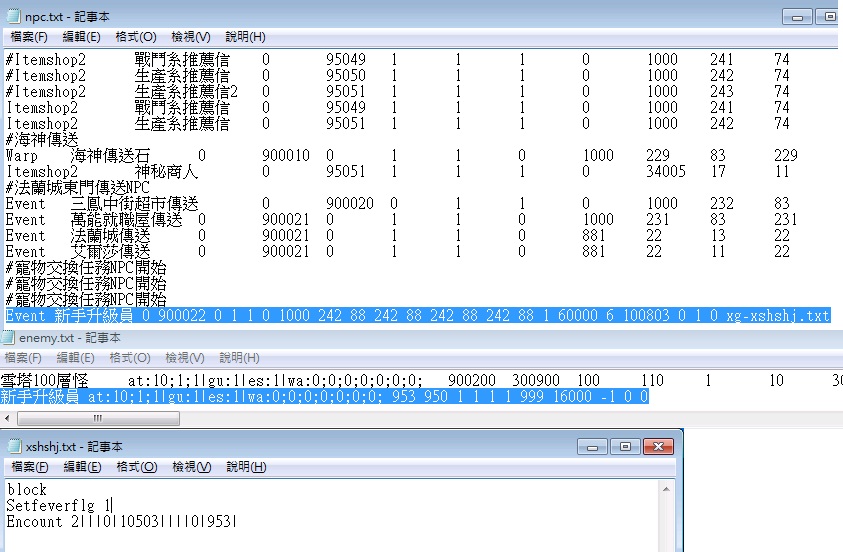Open 說明(H) menu in enemy.txt window
Viewport: 843px width, 552px height.
pyautogui.click(x=239, y=357)
